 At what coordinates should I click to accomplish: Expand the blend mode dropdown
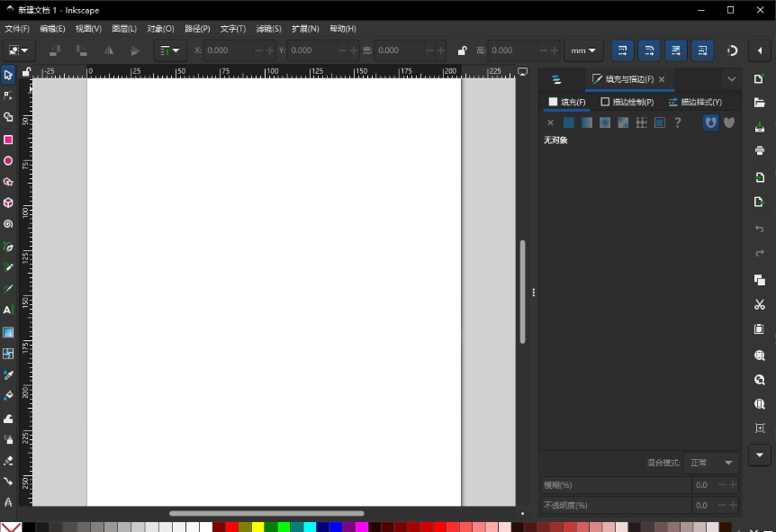pyautogui.click(x=711, y=463)
